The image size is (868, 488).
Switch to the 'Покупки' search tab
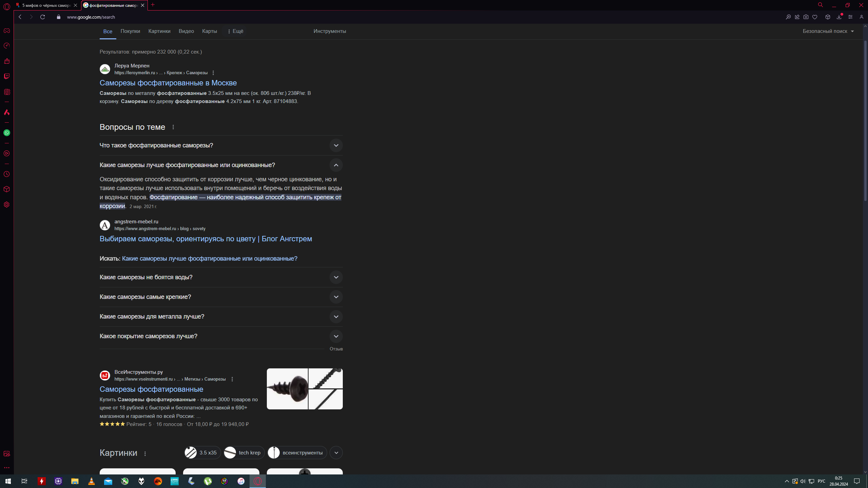coord(130,31)
